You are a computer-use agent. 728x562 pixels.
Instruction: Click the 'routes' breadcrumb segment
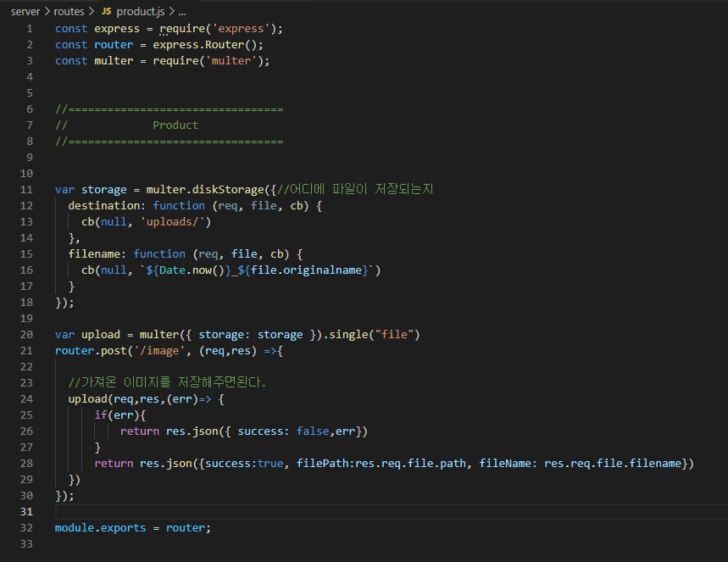[x=69, y=12]
